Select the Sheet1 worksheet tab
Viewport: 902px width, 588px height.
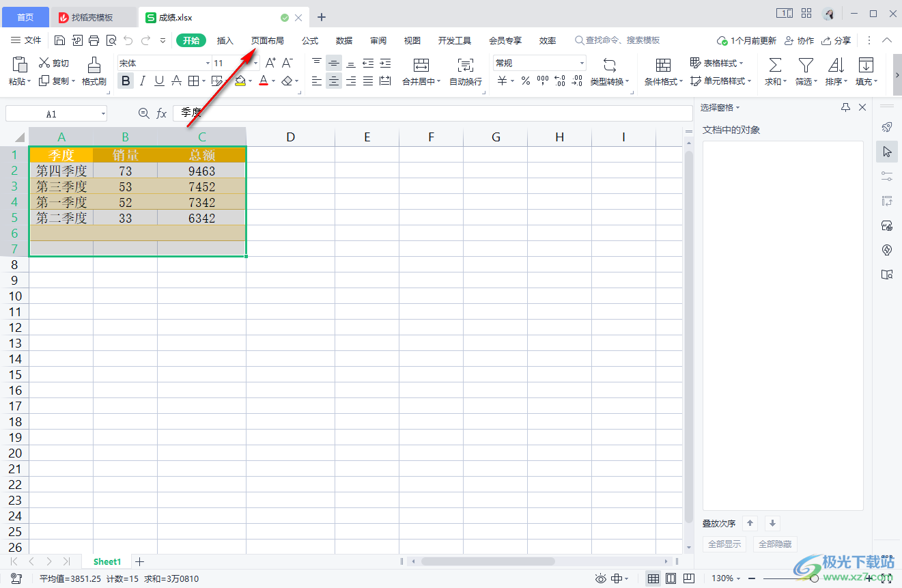pos(107,561)
